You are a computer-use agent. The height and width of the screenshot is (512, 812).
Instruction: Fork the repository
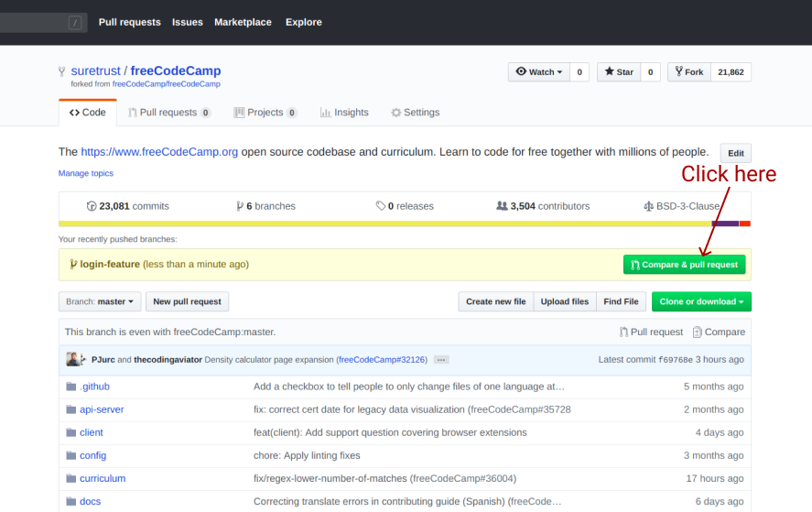click(x=689, y=72)
